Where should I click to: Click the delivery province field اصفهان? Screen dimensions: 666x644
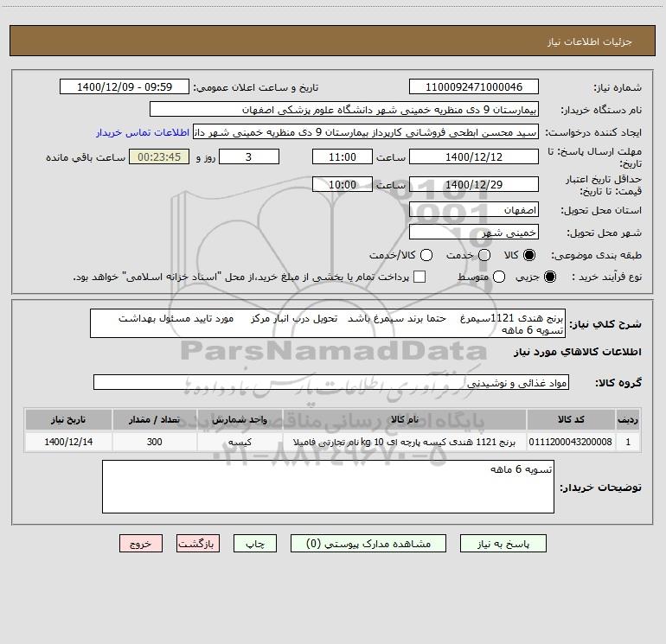474,210
